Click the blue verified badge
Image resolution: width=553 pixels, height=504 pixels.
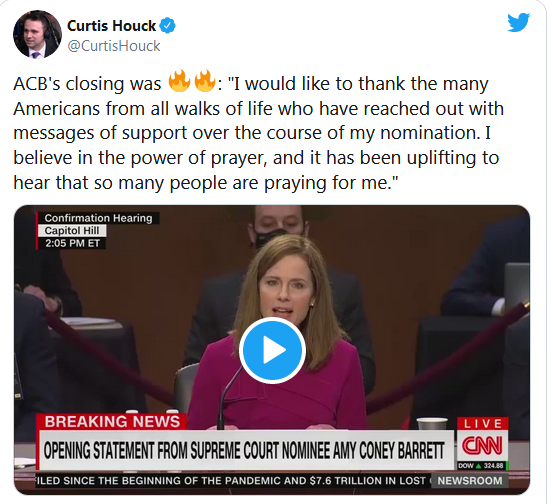pyautogui.click(x=168, y=26)
